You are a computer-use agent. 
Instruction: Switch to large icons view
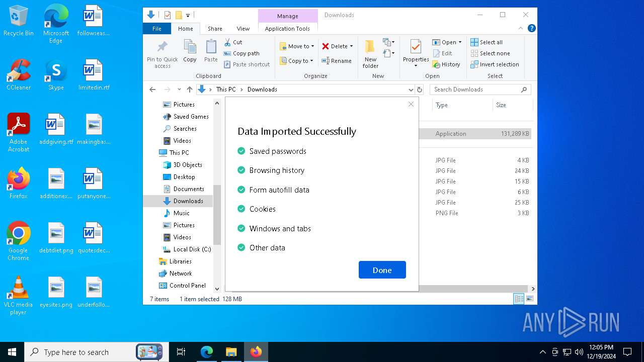[x=529, y=299]
